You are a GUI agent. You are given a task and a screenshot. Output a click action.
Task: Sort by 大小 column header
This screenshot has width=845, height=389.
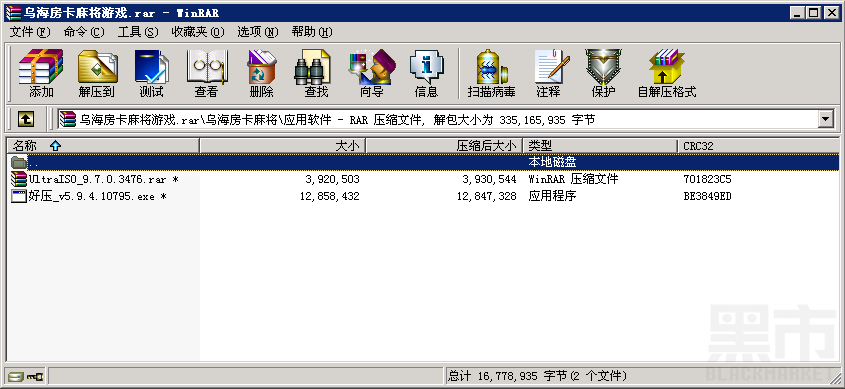coord(283,145)
